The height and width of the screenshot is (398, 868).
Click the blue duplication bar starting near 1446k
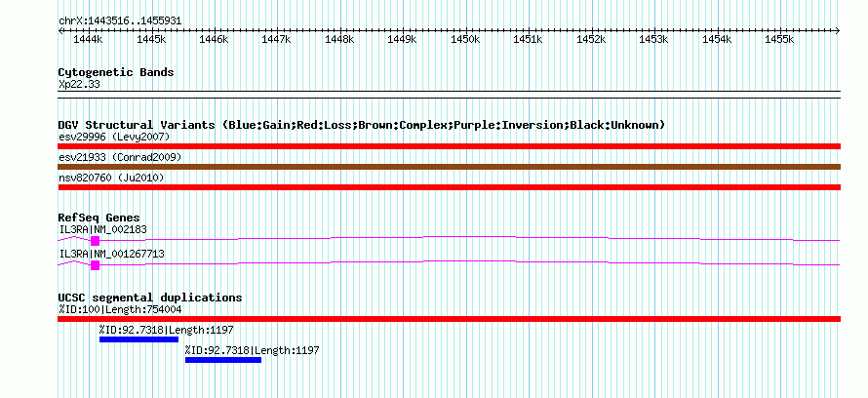pyautogui.click(x=223, y=360)
